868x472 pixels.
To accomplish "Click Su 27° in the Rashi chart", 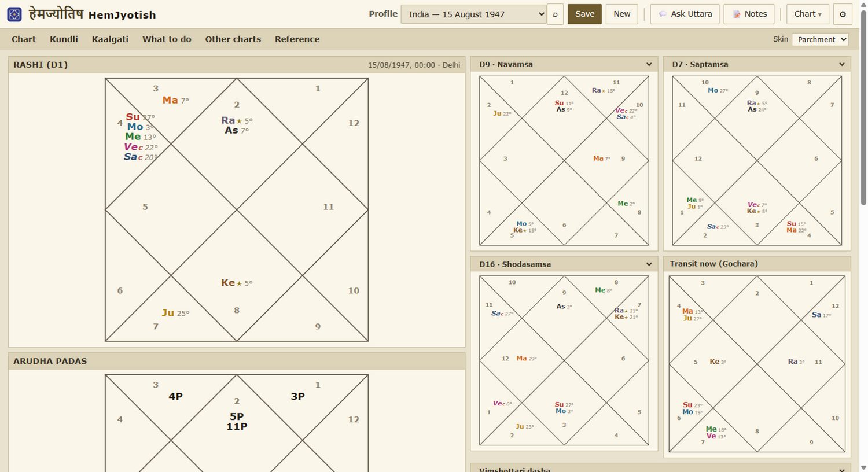I will 140,117.
